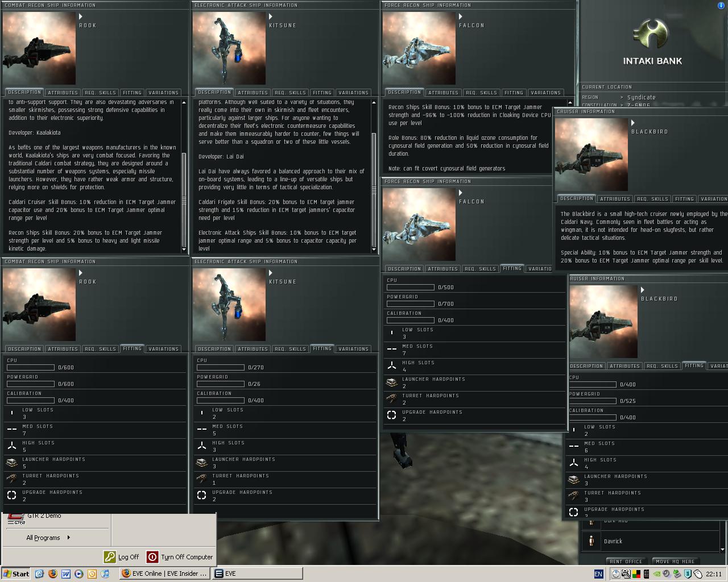Click High Slots icon in Falcon fitting window

click(x=392, y=366)
